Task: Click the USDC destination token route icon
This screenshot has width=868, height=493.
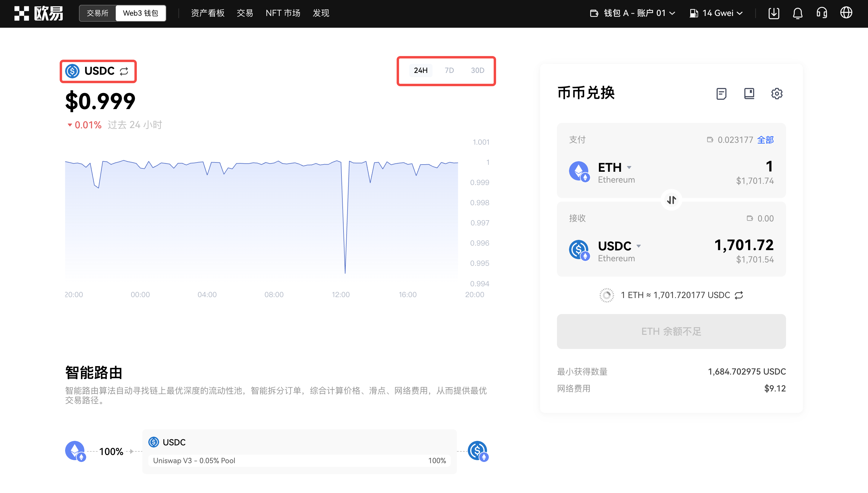Action: coord(478,451)
